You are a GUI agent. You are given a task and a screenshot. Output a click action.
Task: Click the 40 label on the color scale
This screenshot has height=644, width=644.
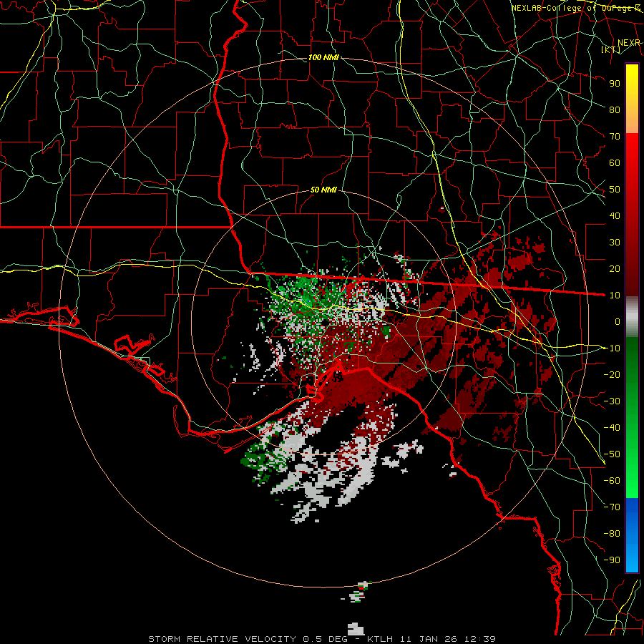[615, 216]
